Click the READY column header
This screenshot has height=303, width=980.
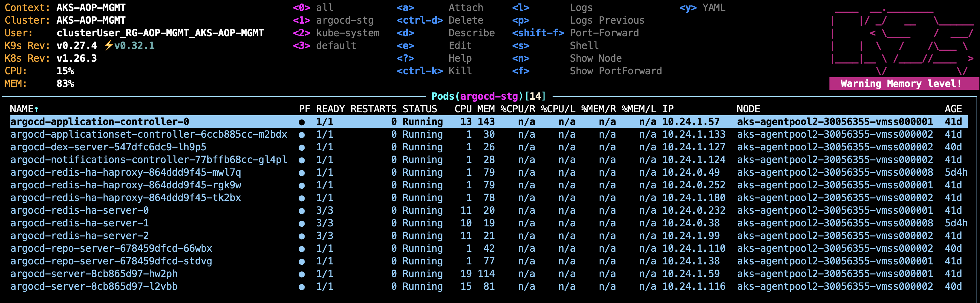click(x=330, y=109)
